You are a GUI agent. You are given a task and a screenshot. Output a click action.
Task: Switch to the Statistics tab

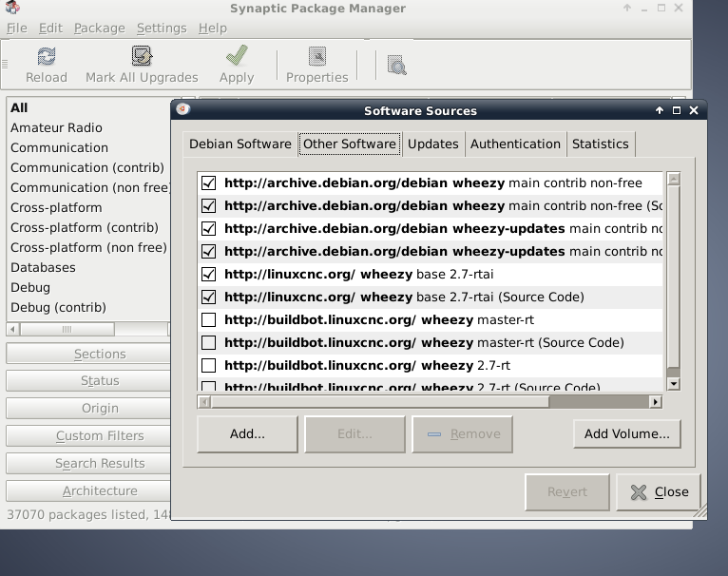[601, 144]
